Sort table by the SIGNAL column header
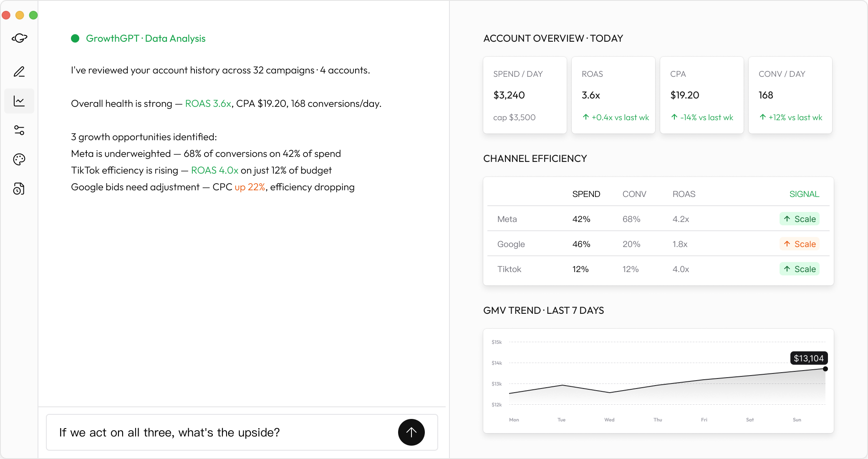This screenshot has width=868, height=459. [804, 194]
